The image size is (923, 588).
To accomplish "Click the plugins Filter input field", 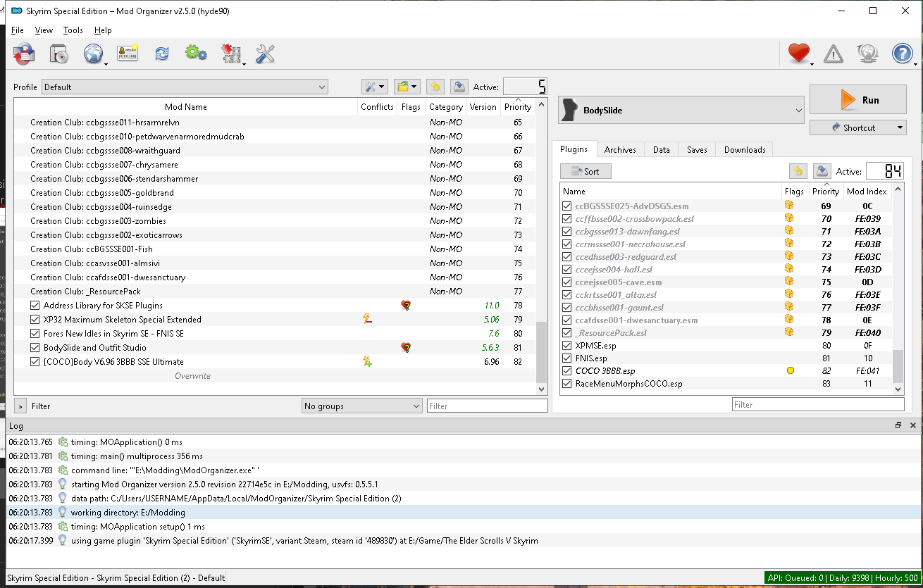I will point(817,405).
